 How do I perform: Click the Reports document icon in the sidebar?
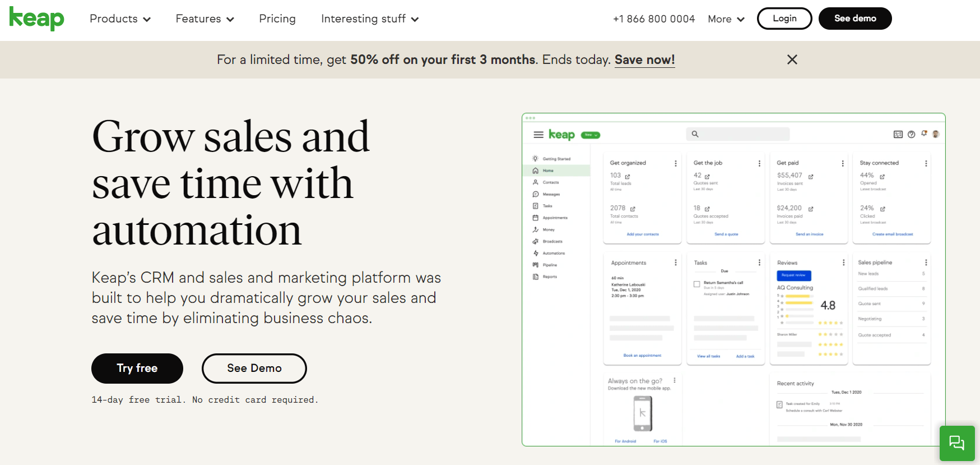pos(535,277)
